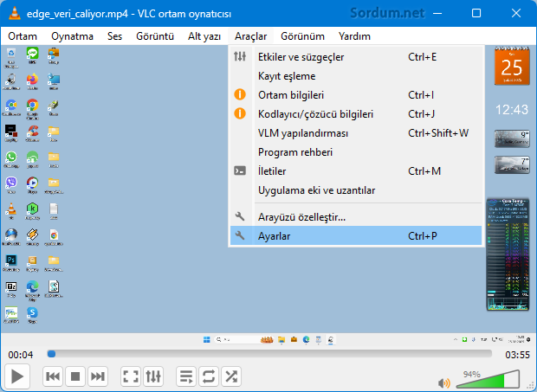The image size is (537, 392).
Task: Click VLC cone icon in title bar
Action: pos(15,13)
